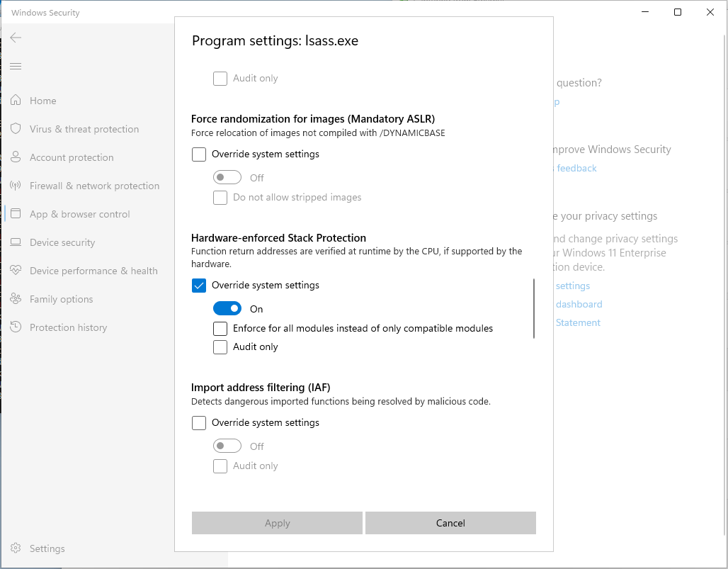Click the Settings gear icon
Viewport: 728px width, 569px height.
pos(16,548)
